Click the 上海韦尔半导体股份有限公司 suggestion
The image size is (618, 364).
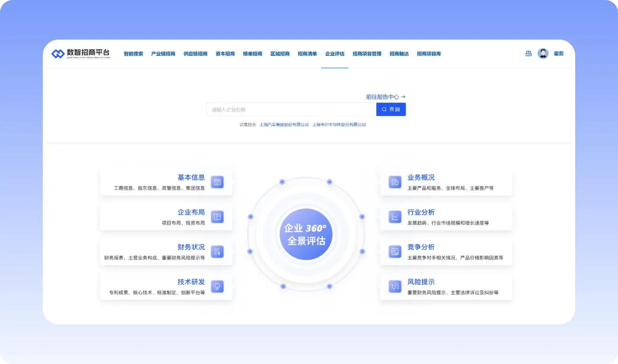pyautogui.click(x=339, y=124)
